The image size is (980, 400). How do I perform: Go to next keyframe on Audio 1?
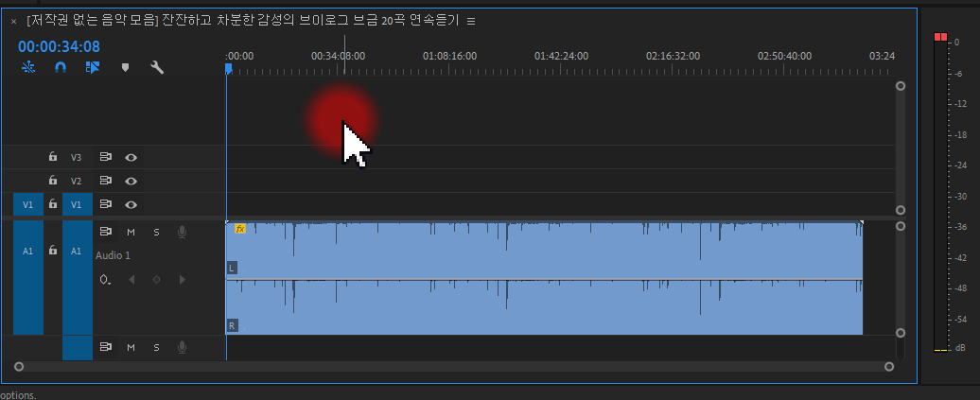tap(182, 279)
